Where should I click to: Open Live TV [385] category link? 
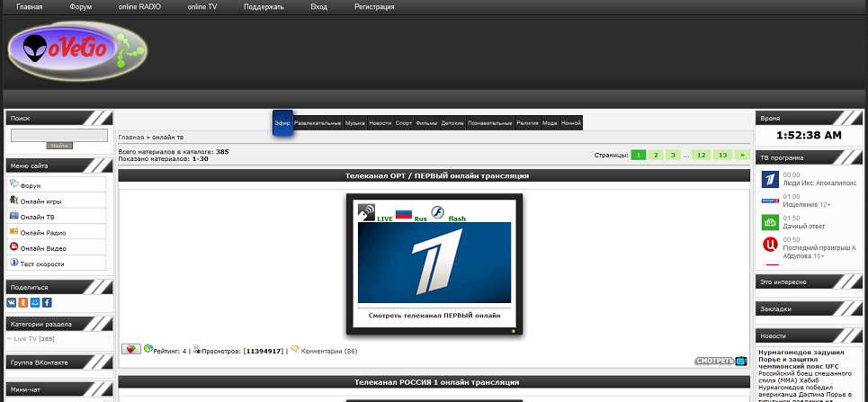coord(34,338)
